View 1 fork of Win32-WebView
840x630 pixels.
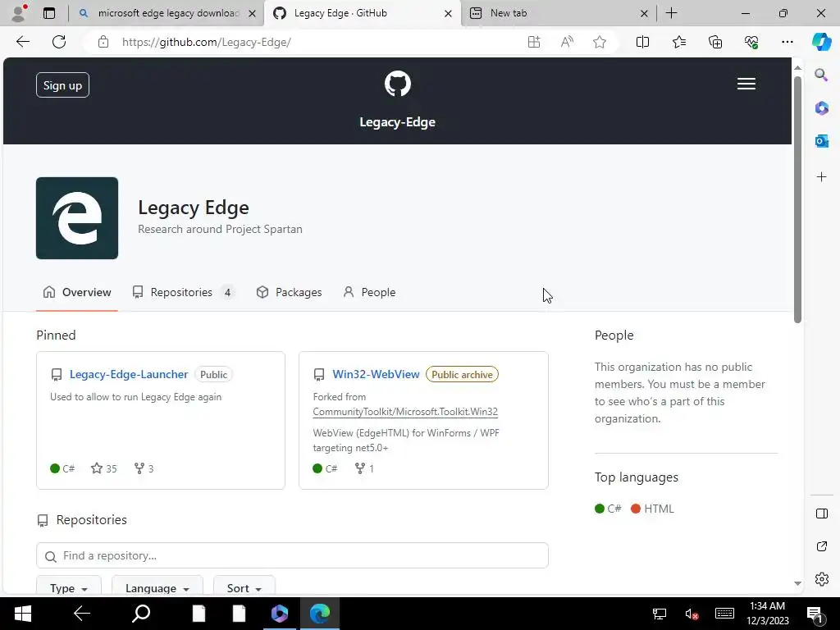pyautogui.click(x=364, y=468)
